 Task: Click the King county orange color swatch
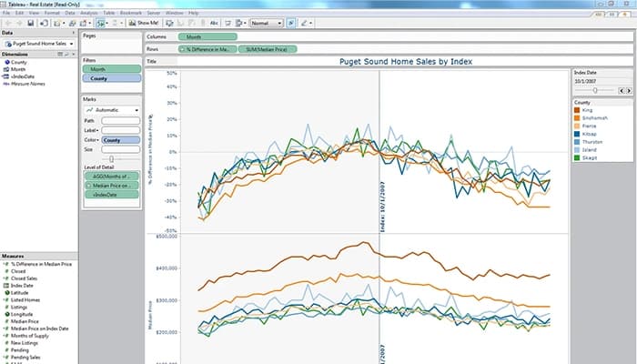[579, 109]
